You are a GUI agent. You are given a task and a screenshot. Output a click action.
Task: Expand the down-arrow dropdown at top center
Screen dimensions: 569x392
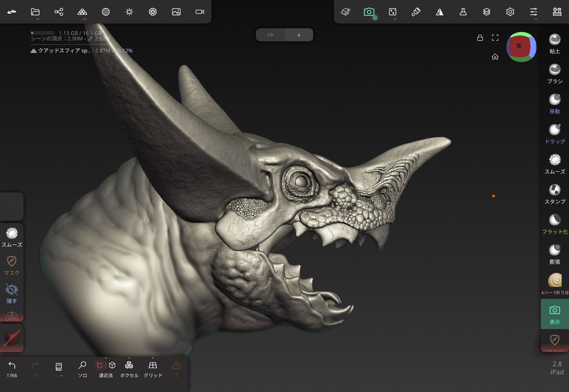tap(299, 35)
